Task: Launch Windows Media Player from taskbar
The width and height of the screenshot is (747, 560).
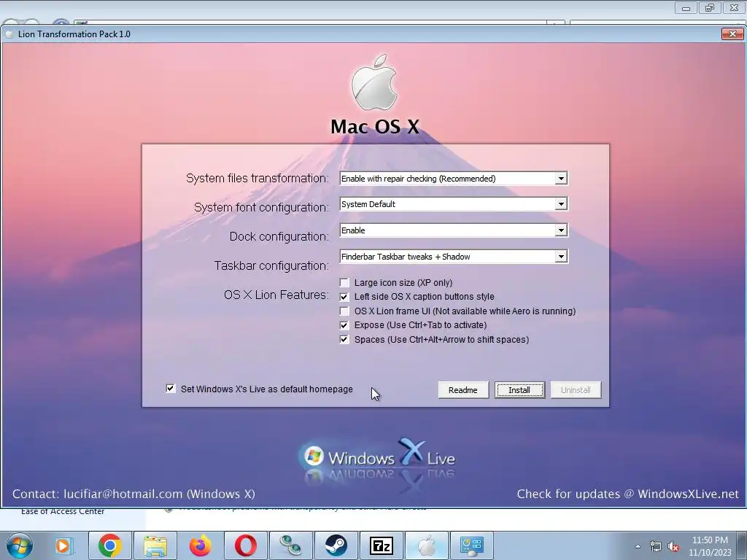Action: click(63, 545)
